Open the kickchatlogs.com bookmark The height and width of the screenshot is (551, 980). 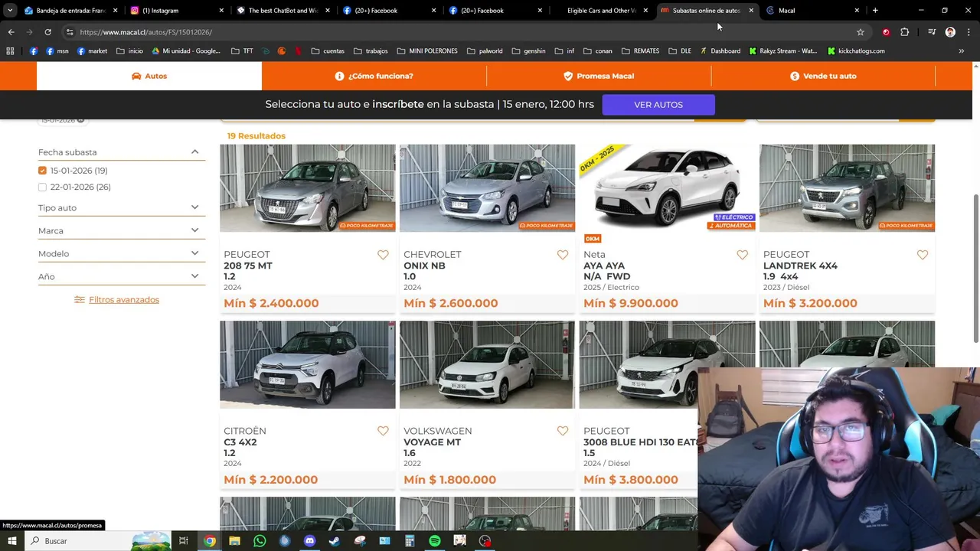[x=856, y=51]
